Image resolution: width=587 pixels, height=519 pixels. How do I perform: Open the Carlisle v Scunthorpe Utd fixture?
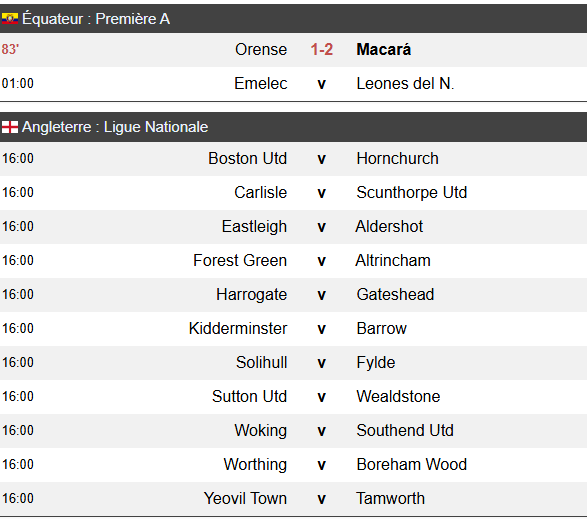(294, 192)
